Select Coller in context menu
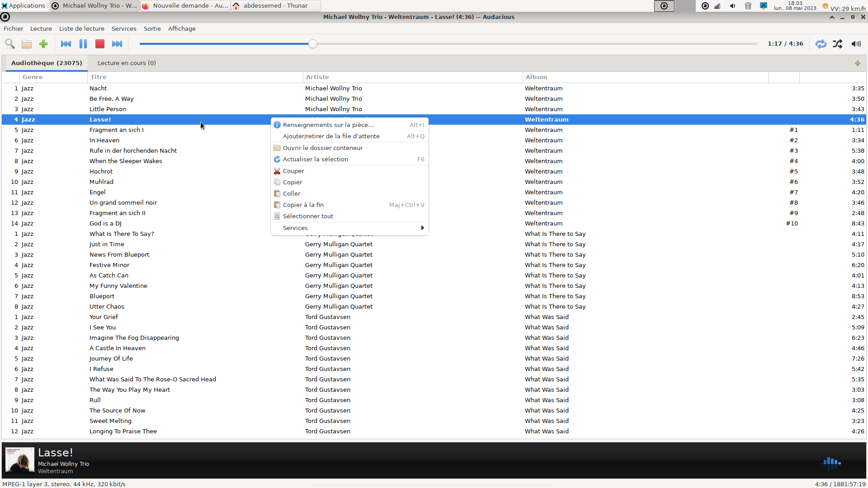Viewport: 868px width, 488px height. click(349, 193)
